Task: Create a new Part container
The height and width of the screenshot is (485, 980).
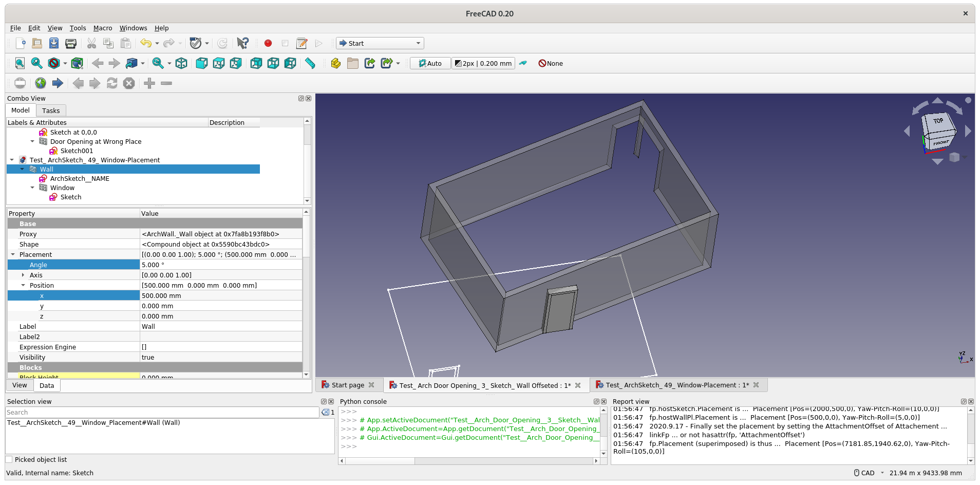Action: (335, 63)
